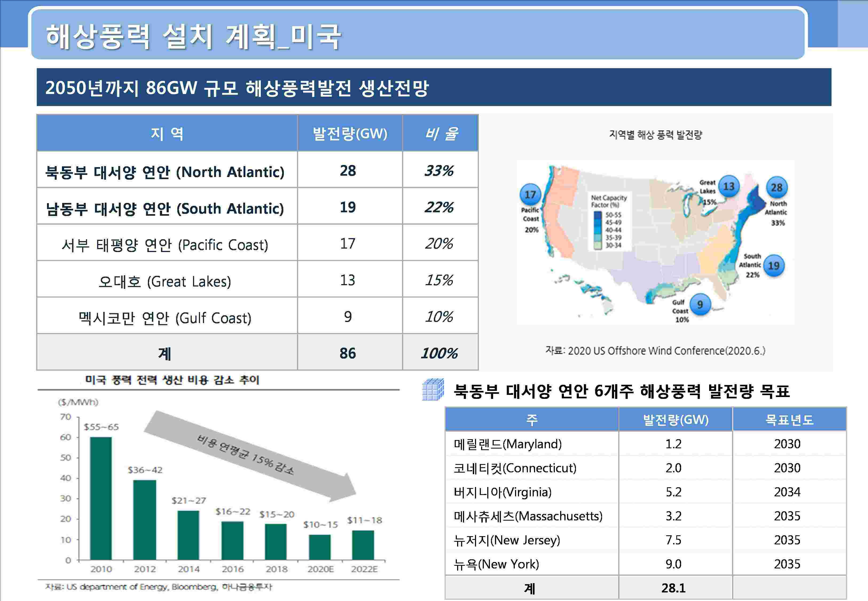Select the source text 2020 US Offshore Wind Conference

[x=656, y=351]
